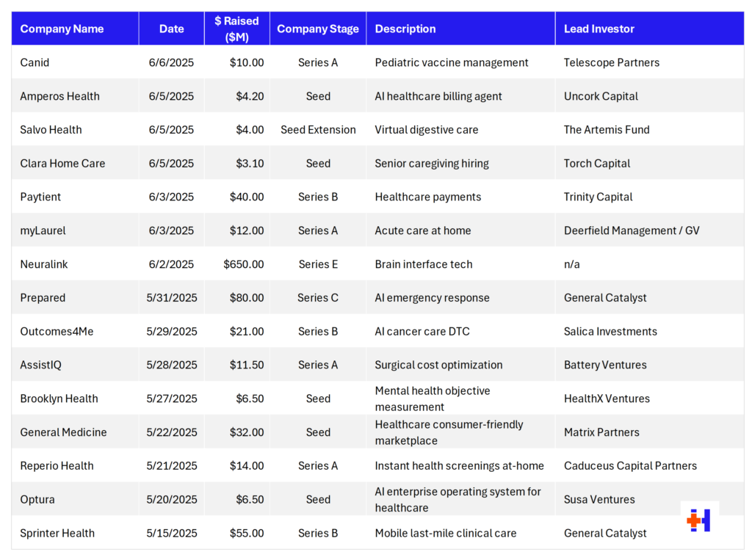Click the $650.00 amount for Neuralink
Viewport: 752px width, 560px height.
244,264
